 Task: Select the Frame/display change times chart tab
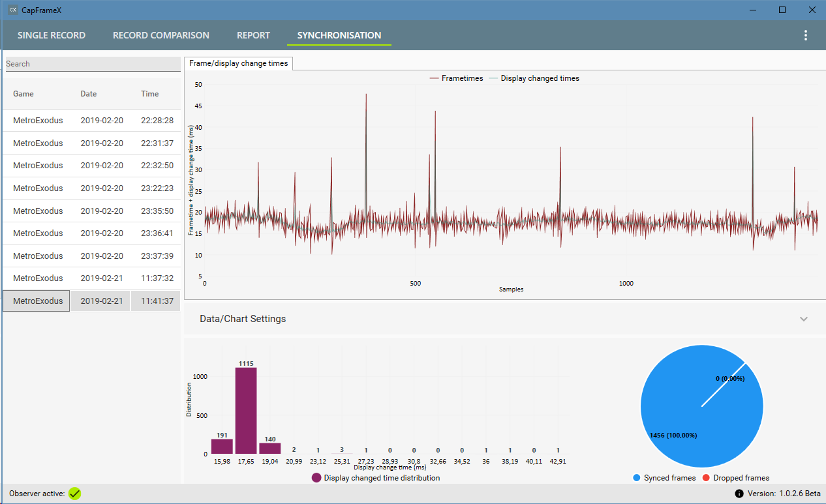click(x=239, y=63)
